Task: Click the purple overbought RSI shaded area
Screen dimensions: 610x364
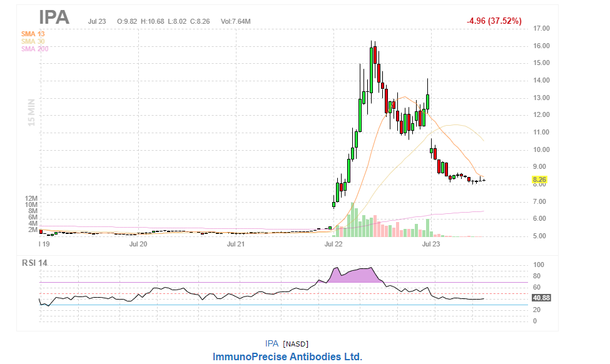Action: point(353,275)
